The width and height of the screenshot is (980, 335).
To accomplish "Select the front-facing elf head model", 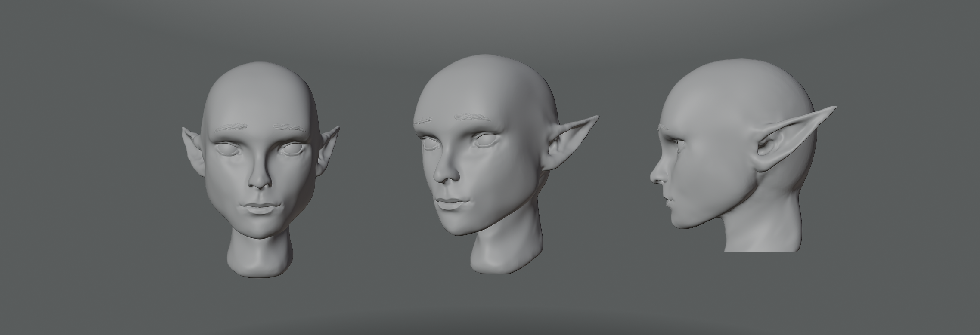I will (x=261, y=170).
